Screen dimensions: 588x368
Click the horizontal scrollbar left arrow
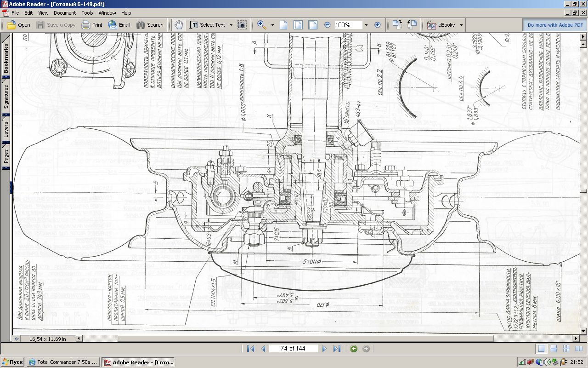tap(79, 339)
